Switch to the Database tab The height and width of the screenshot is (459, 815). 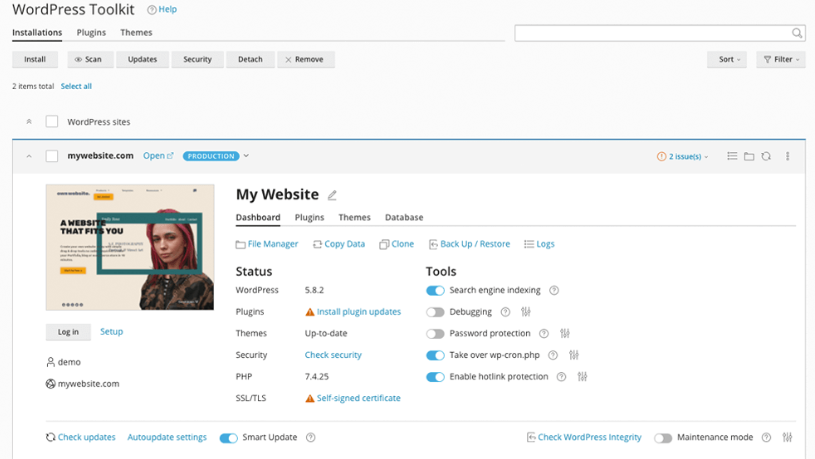pos(404,217)
